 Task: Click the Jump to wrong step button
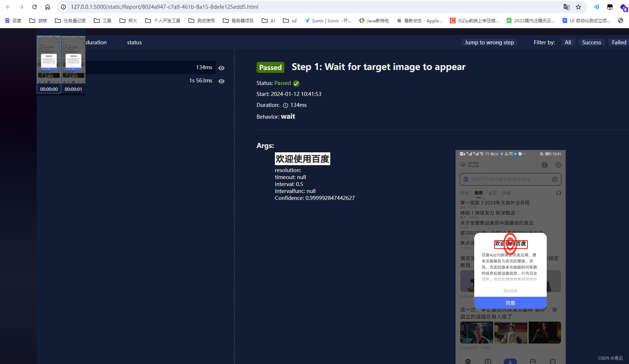coord(489,42)
